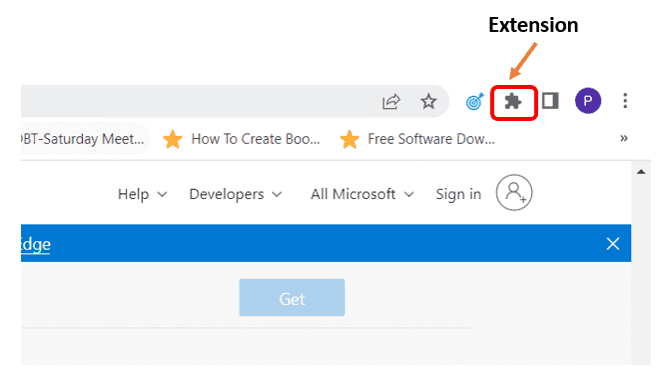Dismiss the blue banner with X
Screen dimensions: 663x384
[613, 244]
